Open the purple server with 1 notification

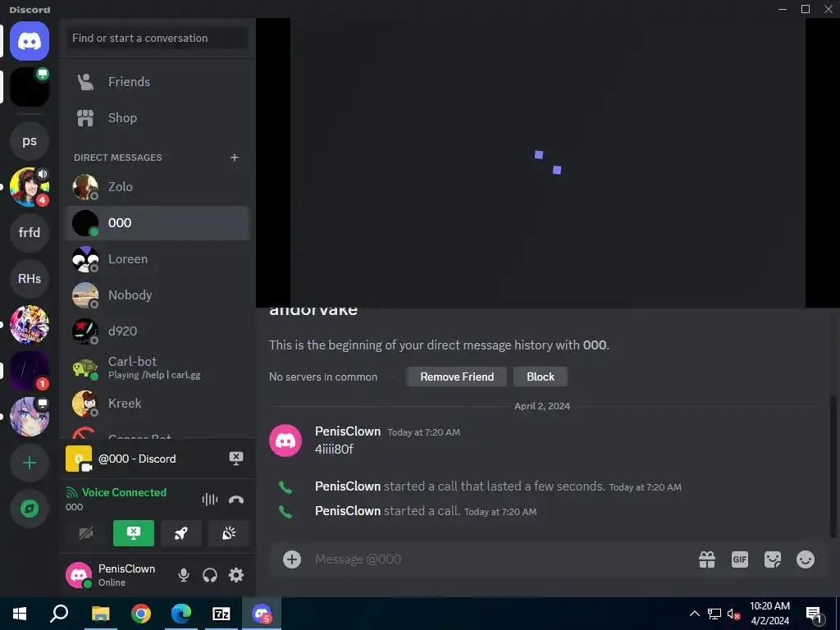(30, 371)
